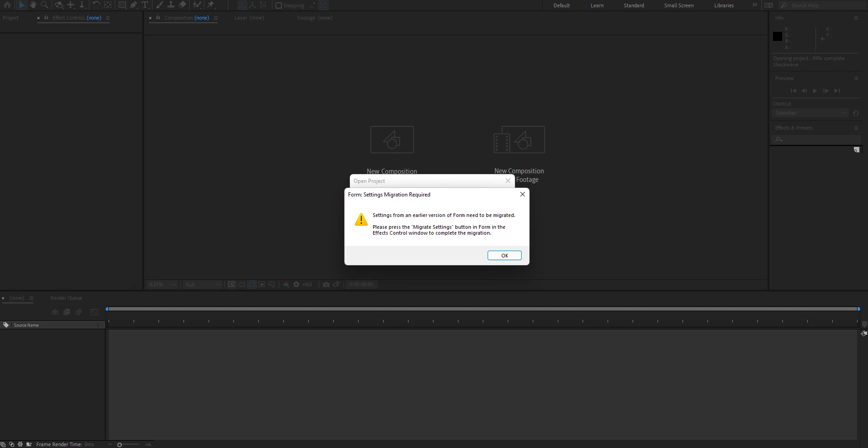Switch to the Learn workspace
The width and height of the screenshot is (868, 448).
[x=597, y=5]
